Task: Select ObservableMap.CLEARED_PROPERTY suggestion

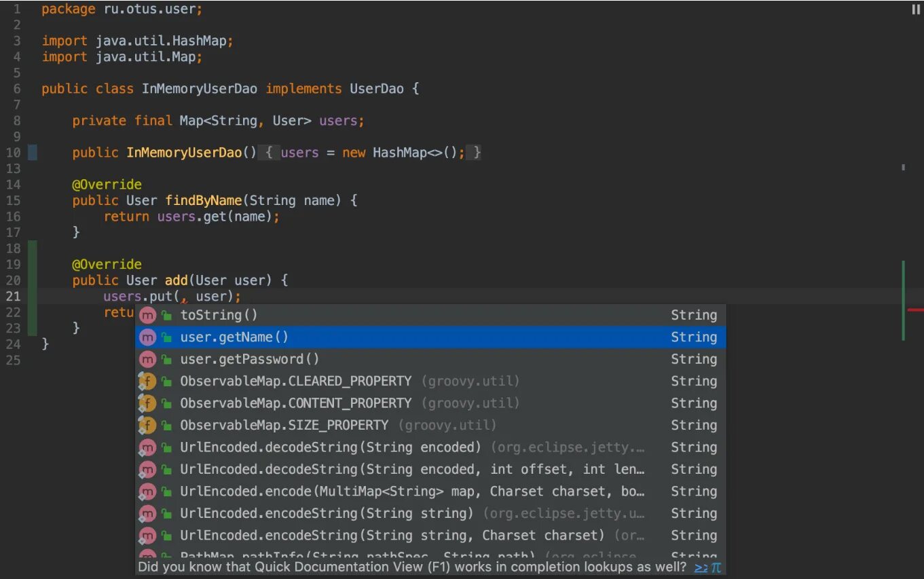Action: click(x=430, y=381)
